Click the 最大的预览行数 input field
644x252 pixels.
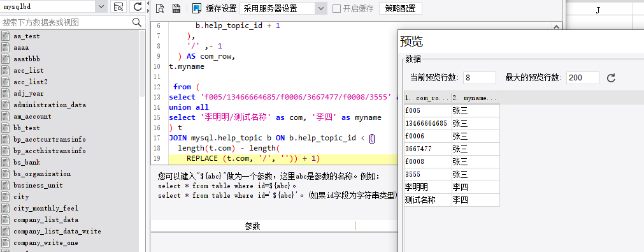(582, 78)
